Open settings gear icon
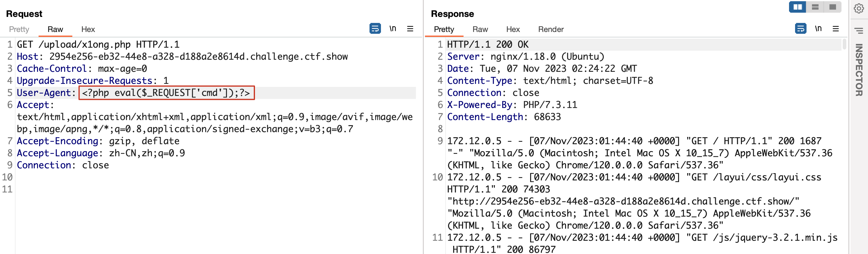 click(x=859, y=8)
